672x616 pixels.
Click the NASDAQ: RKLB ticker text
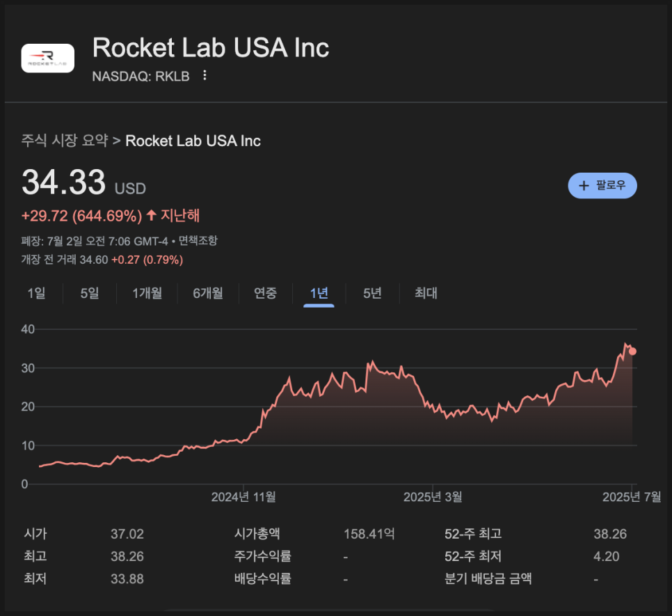[x=141, y=77]
